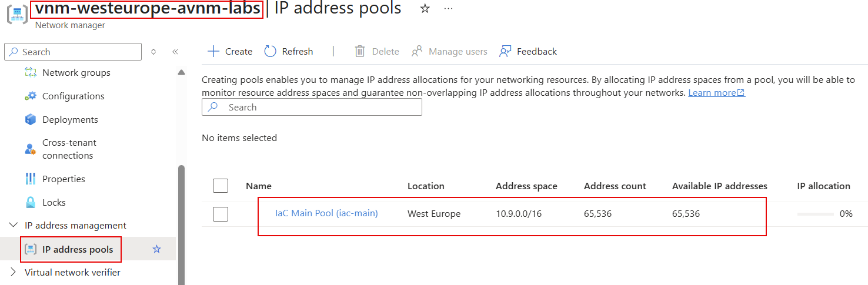
Task: Open the Learn more link
Action: pos(716,93)
